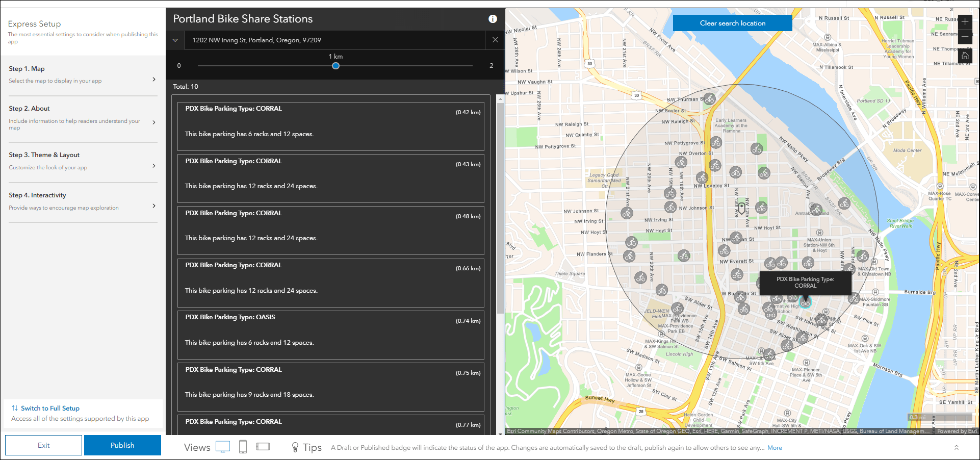The height and width of the screenshot is (460, 980).
Task: Select the CORRAL result at 0.48 km
Action: click(331, 231)
